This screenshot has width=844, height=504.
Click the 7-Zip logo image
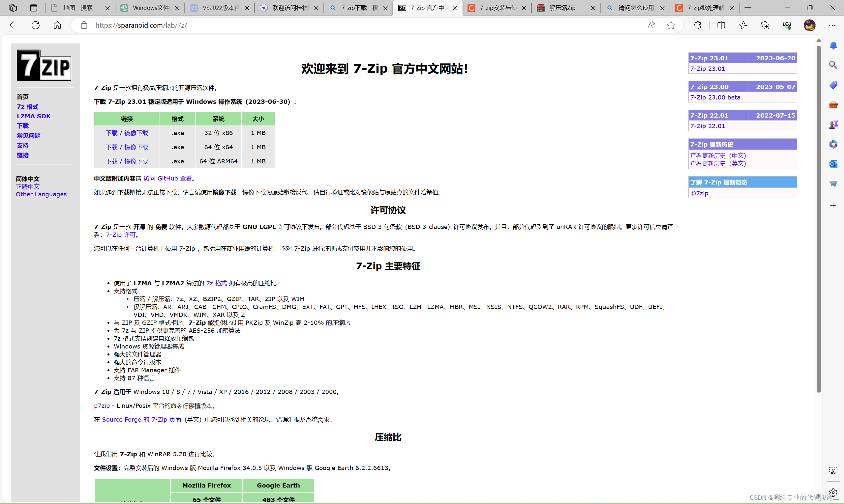click(44, 65)
